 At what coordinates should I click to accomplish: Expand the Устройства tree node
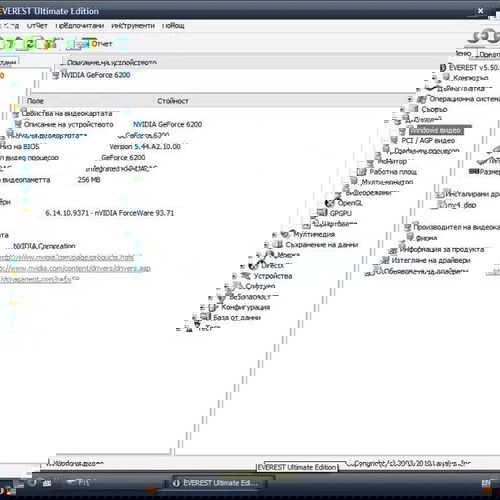(x=234, y=276)
